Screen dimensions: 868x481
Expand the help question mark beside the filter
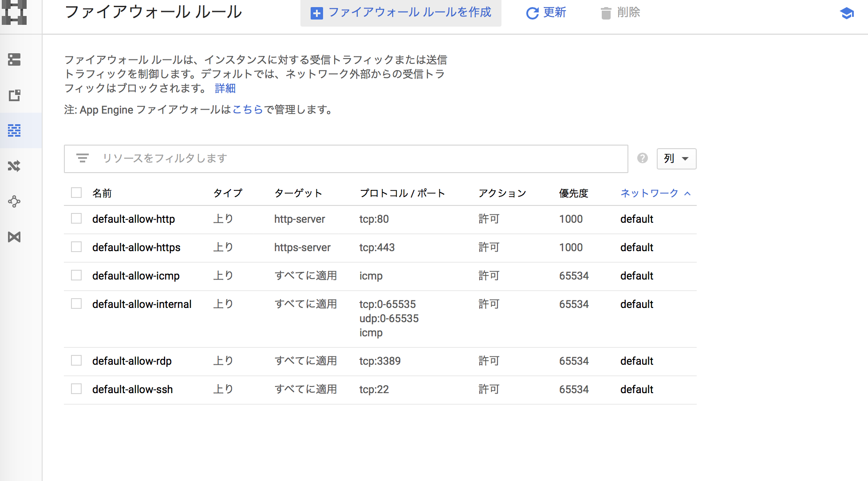pos(642,158)
